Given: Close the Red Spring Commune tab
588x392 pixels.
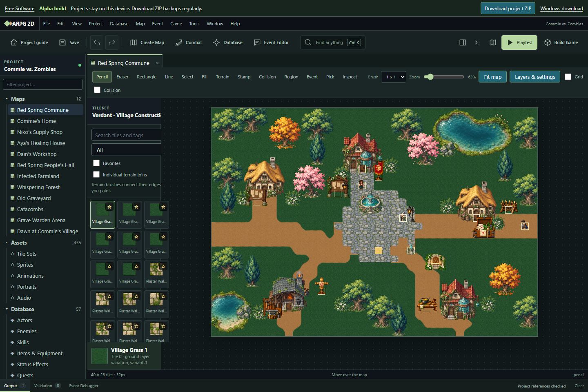Looking at the screenshot, I should click(157, 63).
